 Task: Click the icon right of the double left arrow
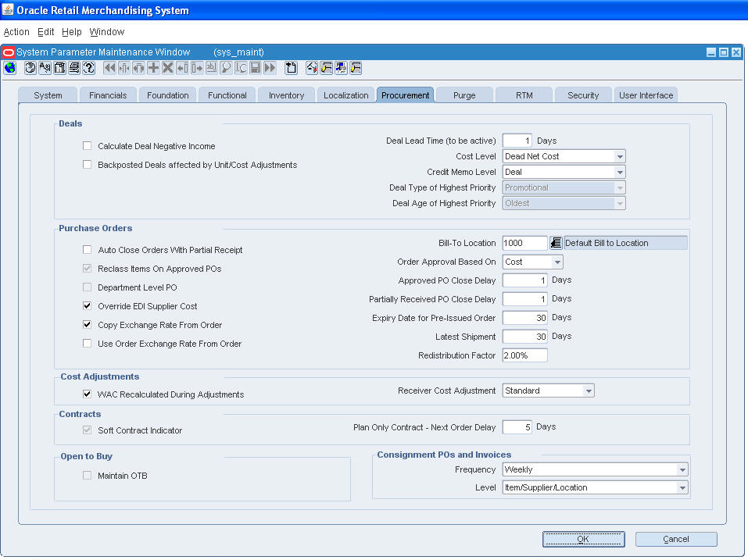[124, 68]
